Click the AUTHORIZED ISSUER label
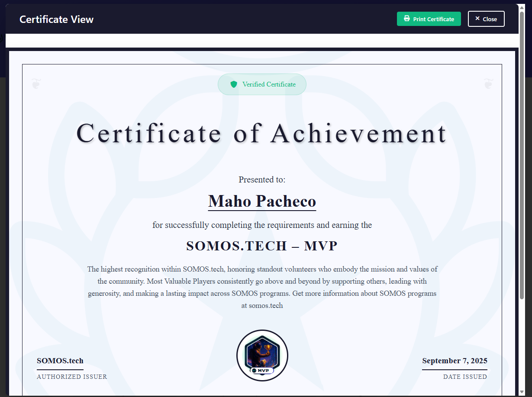This screenshot has width=532, height=397. (72, 377)
